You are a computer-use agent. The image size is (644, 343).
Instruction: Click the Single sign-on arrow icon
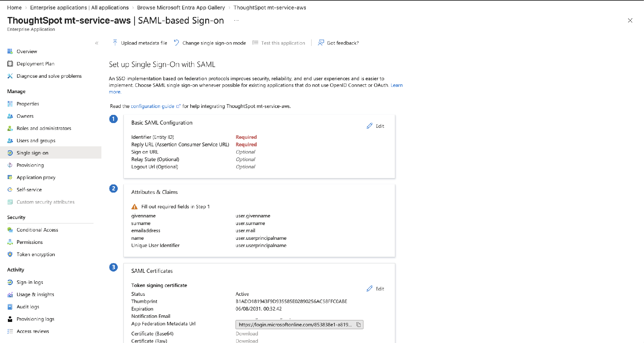[x=10, y=153]
